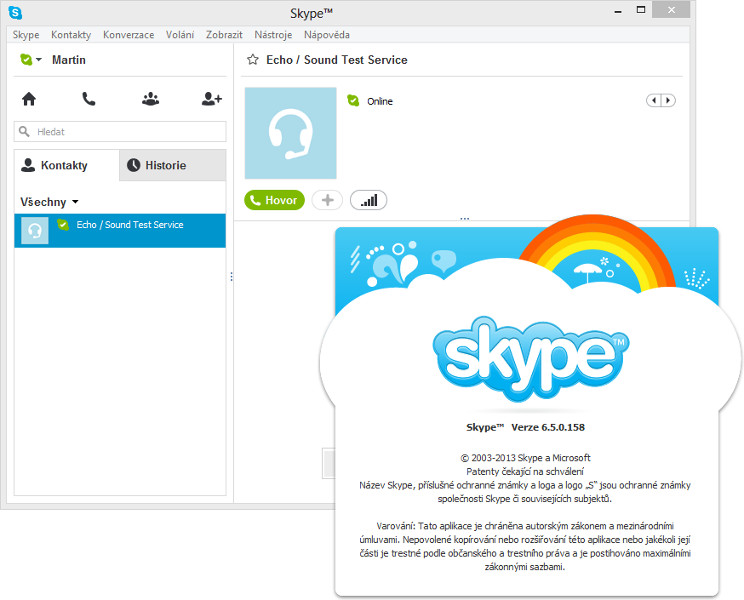
Task: Click the plus button next to Hovor
Action: tap(327, 200)
